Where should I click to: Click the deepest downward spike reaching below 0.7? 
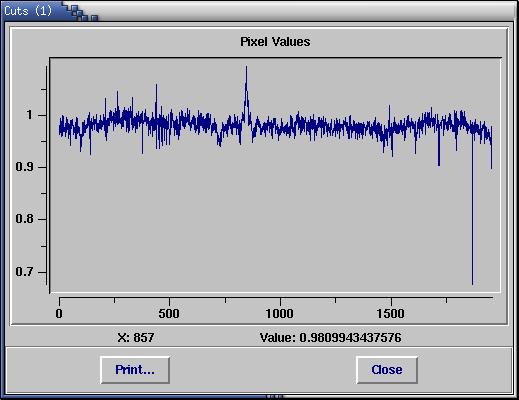(x=472, y=283)
